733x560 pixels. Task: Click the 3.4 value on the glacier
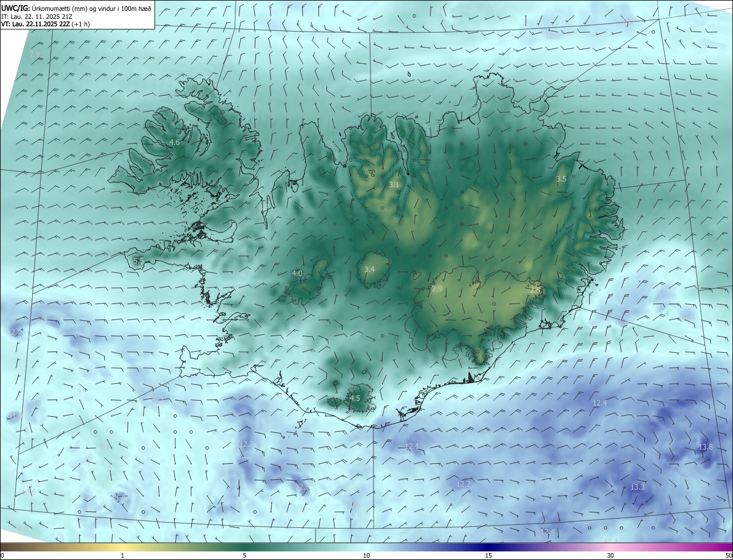(369, 269)
